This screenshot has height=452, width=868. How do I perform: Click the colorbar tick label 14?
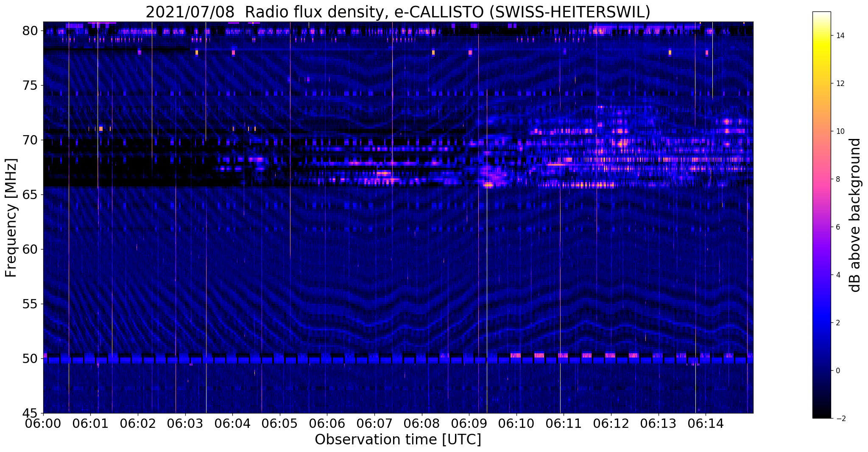(x=840, y=36)
